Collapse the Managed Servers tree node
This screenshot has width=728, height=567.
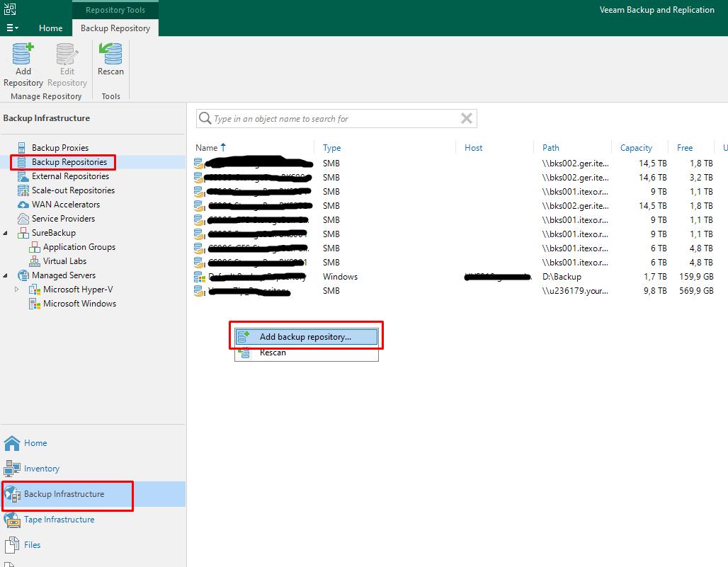coord(6,275)
